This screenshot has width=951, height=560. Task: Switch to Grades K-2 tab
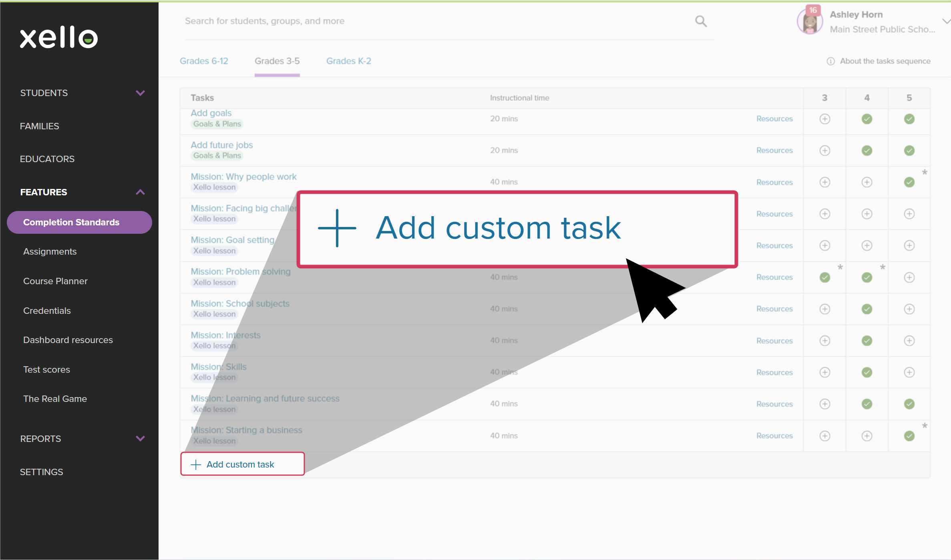(x=348, y=61)
